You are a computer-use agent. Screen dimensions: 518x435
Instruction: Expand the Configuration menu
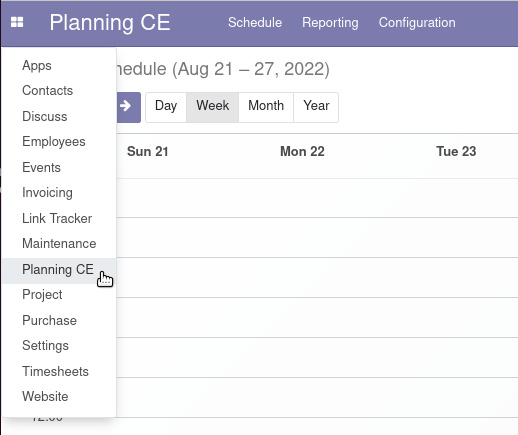point(417,22)
